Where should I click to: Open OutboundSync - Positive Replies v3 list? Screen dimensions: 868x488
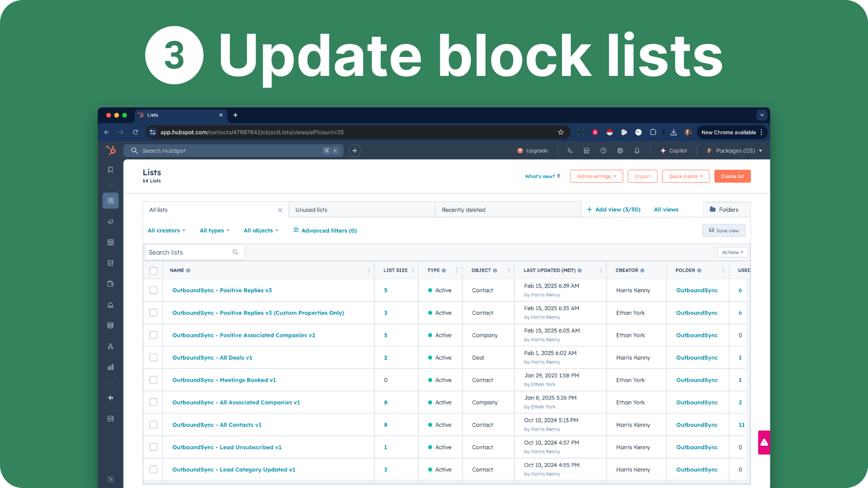[x=222, y=291]
